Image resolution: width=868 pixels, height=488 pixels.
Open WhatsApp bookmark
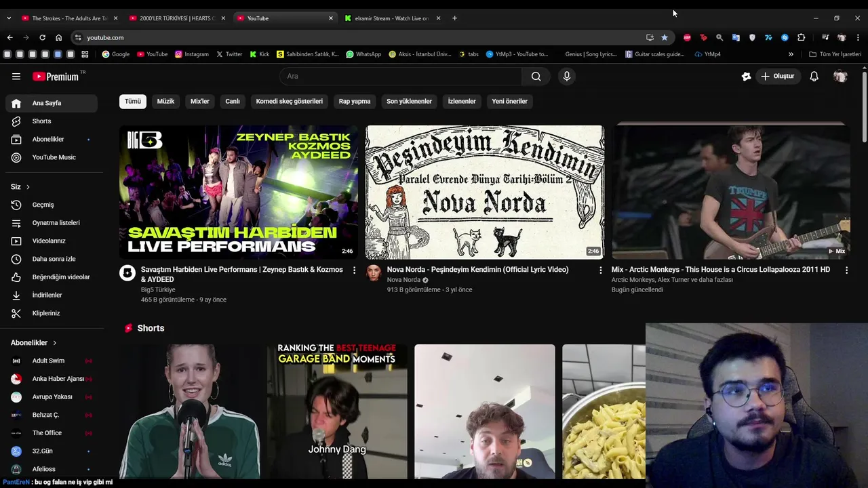click(x=363, y=54)
